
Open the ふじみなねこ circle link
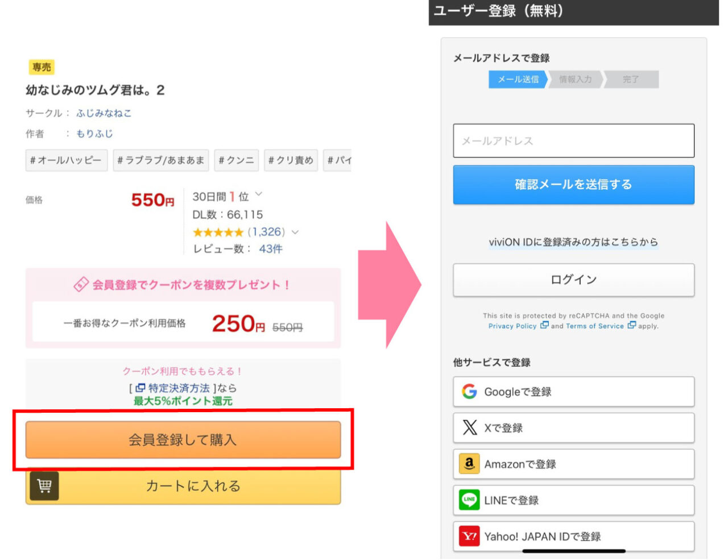tap(104, 113)
